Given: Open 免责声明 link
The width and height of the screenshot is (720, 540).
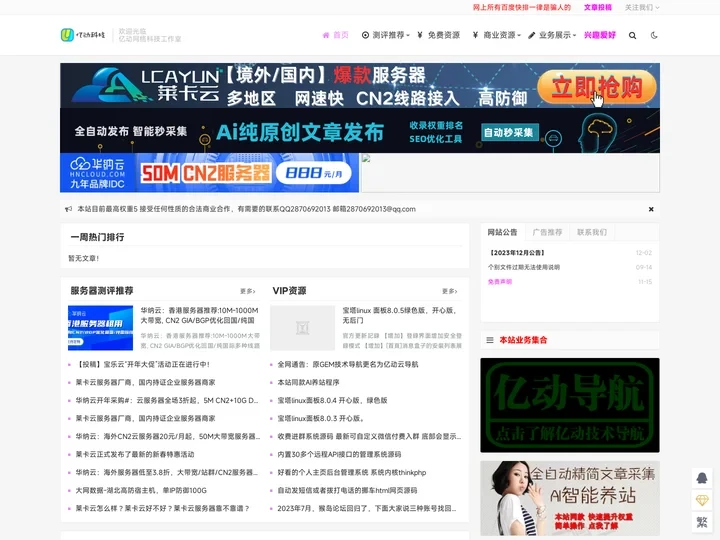Looking at the screenshot, I should [x=500, y=282].
